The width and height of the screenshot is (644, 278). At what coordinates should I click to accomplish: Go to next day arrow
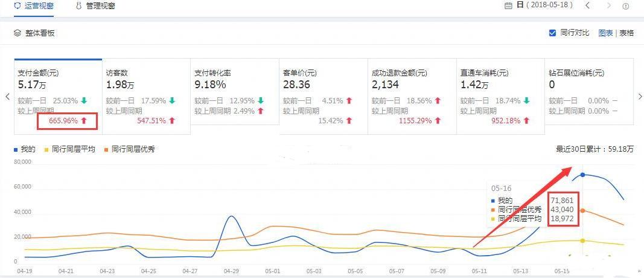click(x=608, y=6)
